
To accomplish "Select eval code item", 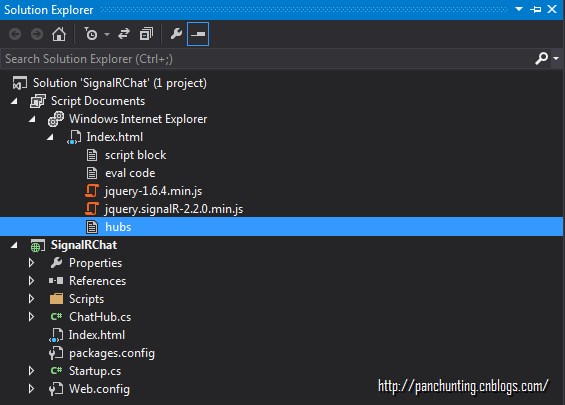I will tap(130, 173).
